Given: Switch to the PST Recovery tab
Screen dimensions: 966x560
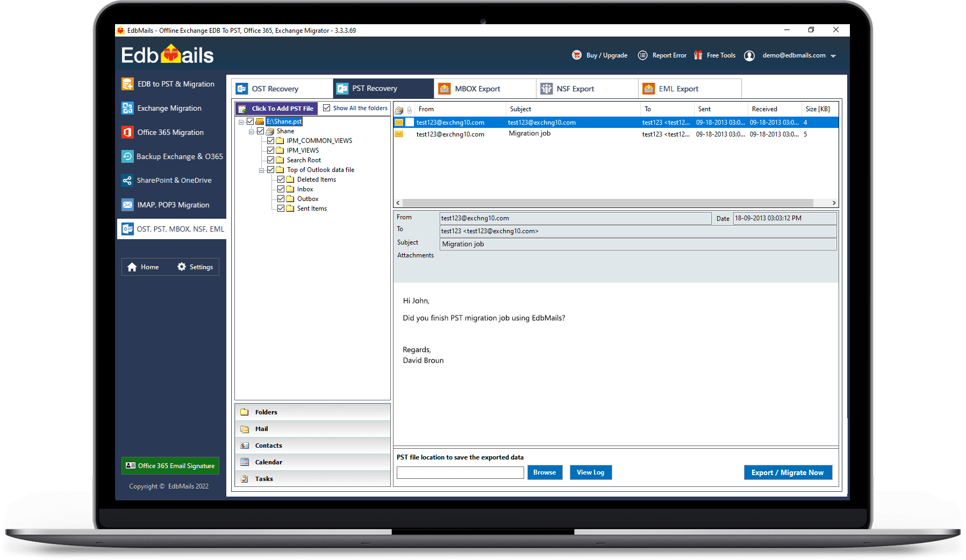Looking at the screenshot, I should coord(383,89).
